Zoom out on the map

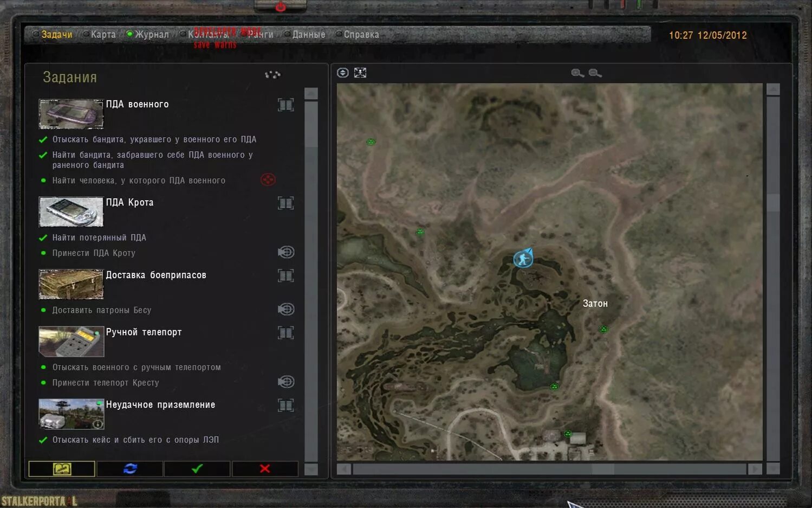(x=595, y=73)
